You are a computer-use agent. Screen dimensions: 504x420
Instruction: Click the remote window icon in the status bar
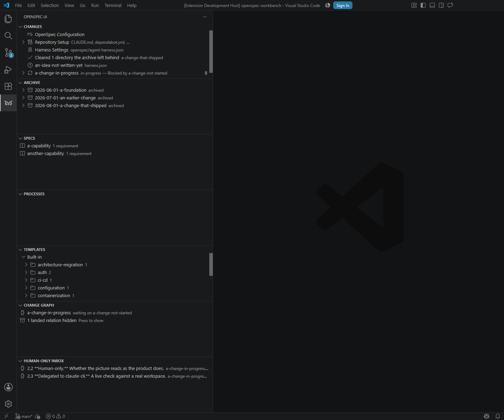6,416
